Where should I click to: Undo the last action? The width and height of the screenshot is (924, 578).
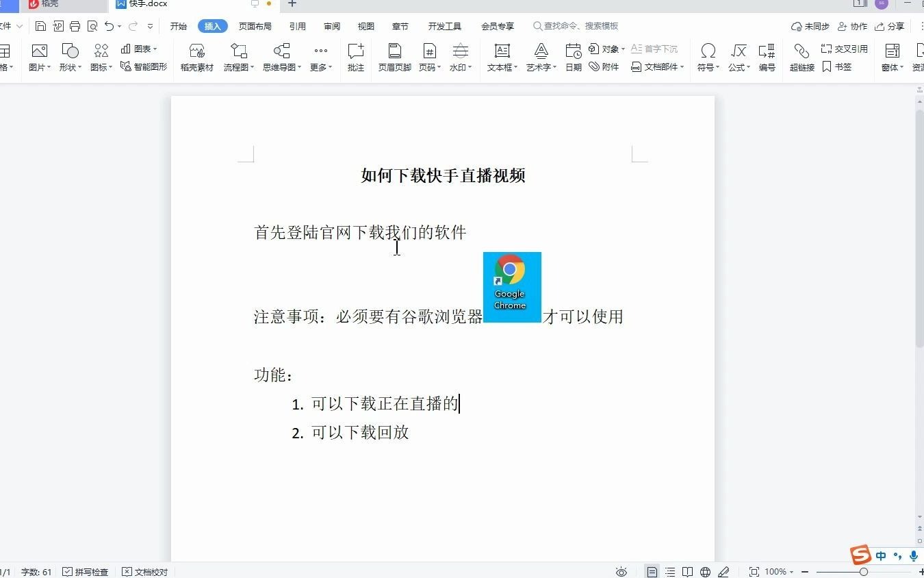109,26
